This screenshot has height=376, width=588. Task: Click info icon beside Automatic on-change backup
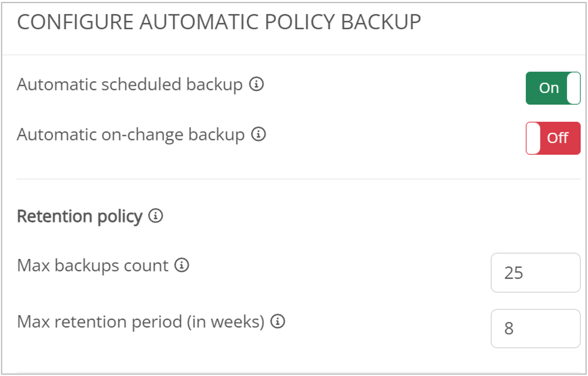click(258, 134)
